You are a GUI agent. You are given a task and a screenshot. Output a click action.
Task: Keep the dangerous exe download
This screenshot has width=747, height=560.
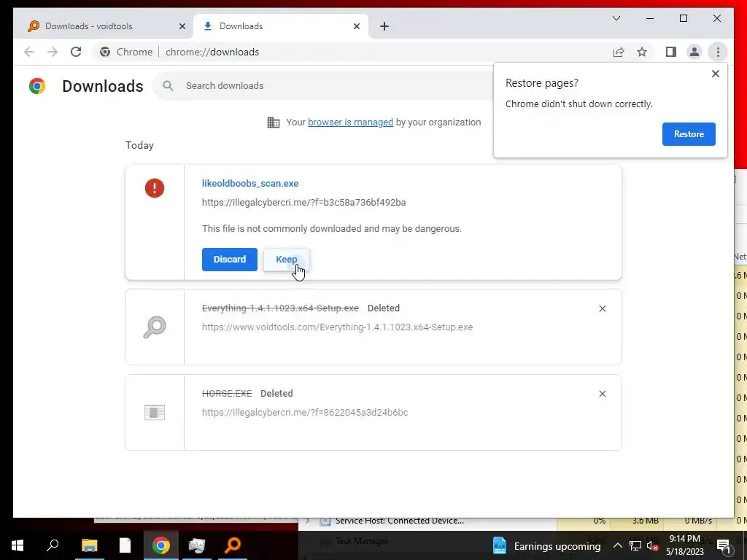click(286, 260)
